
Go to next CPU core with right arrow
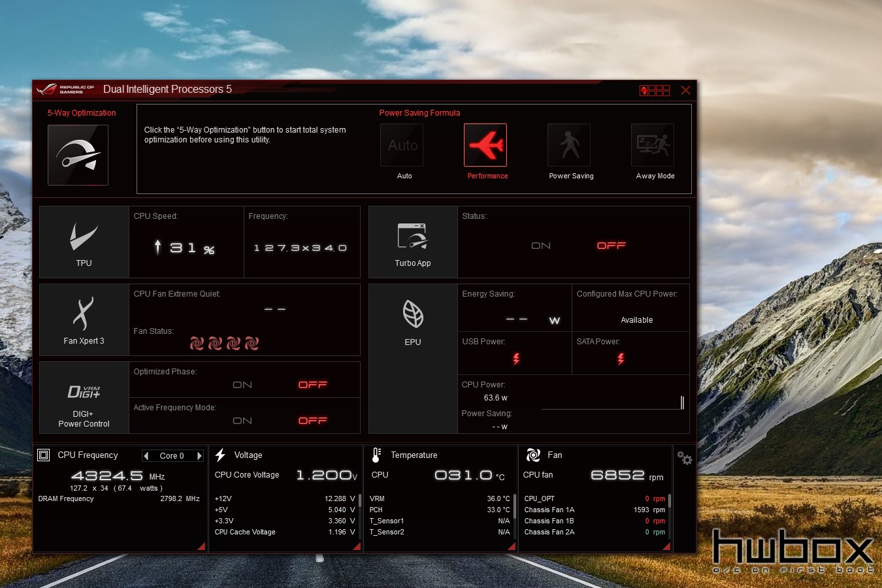tap(199, 456)
